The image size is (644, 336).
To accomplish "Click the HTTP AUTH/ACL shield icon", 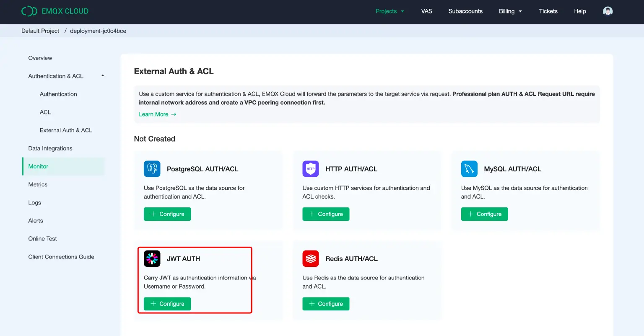I will [310, 169].
